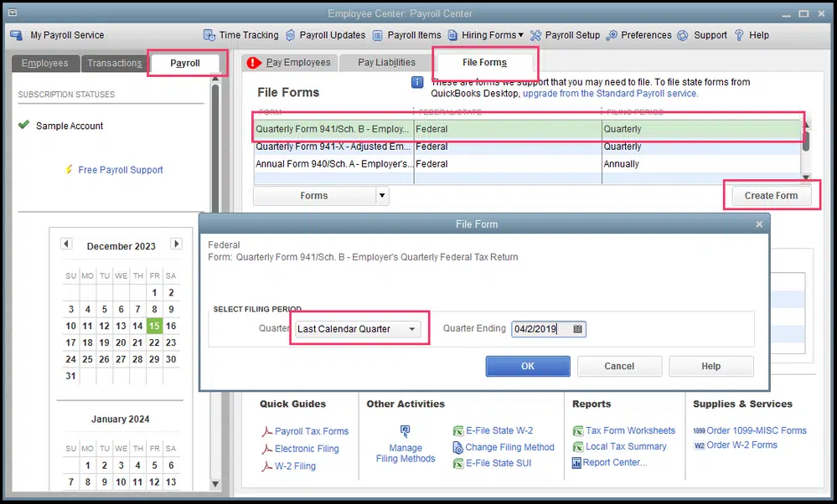Click the Help question mark icon
Viewport: 837px width, 504px height.
point(739,35)
